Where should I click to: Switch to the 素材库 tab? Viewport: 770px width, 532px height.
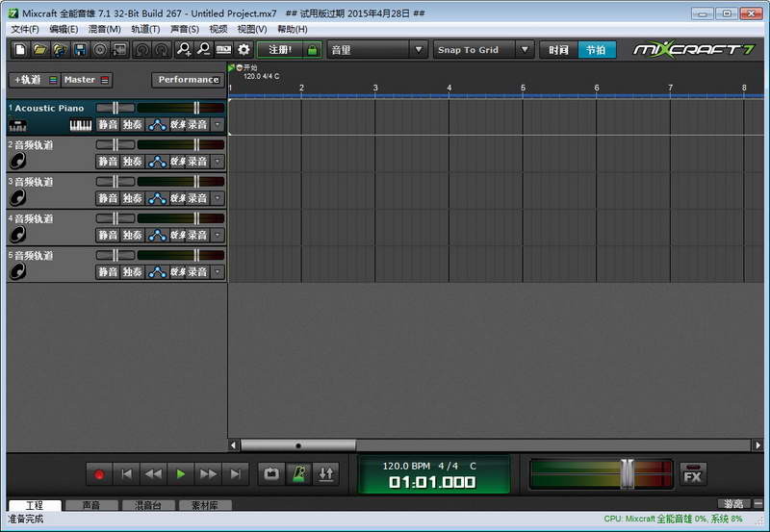205,505
